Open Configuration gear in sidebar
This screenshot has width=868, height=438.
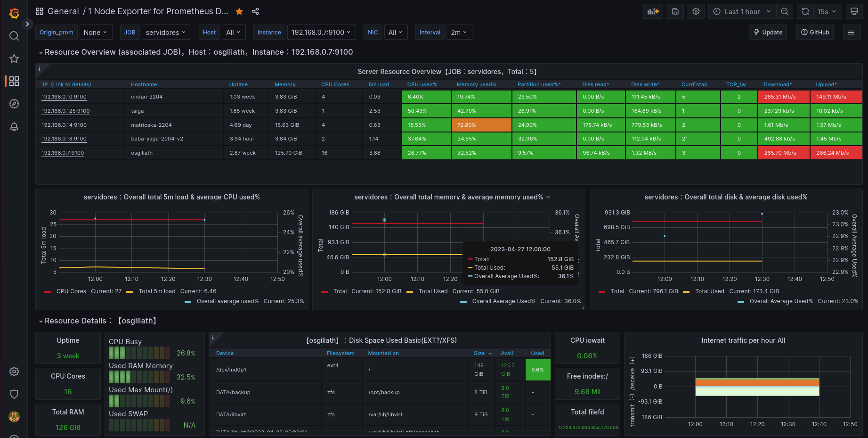pos(14,372)
